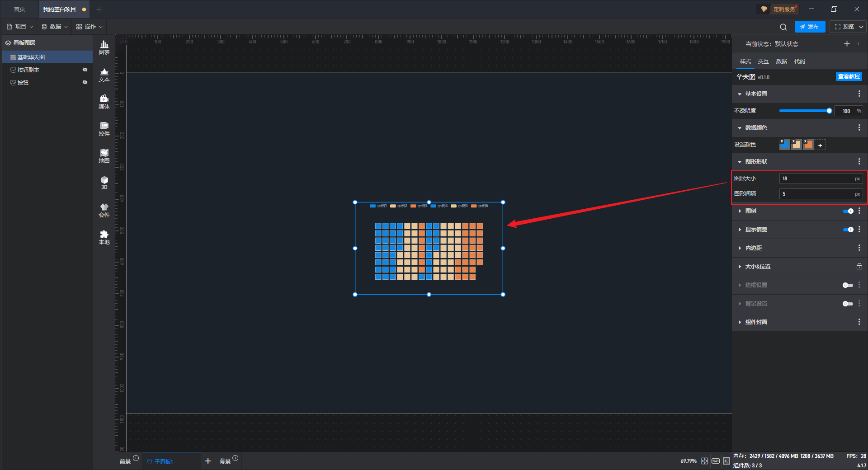This screenshot has width=868, height=470.
Task: Open the 预览 preview dropdown arrow
Action: tap(861, 27)
